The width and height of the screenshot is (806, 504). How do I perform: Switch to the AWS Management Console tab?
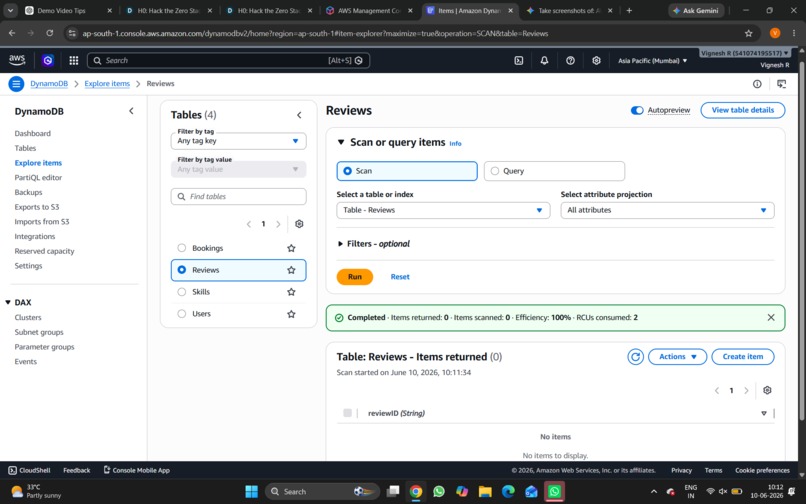click(x=369, y=10)
